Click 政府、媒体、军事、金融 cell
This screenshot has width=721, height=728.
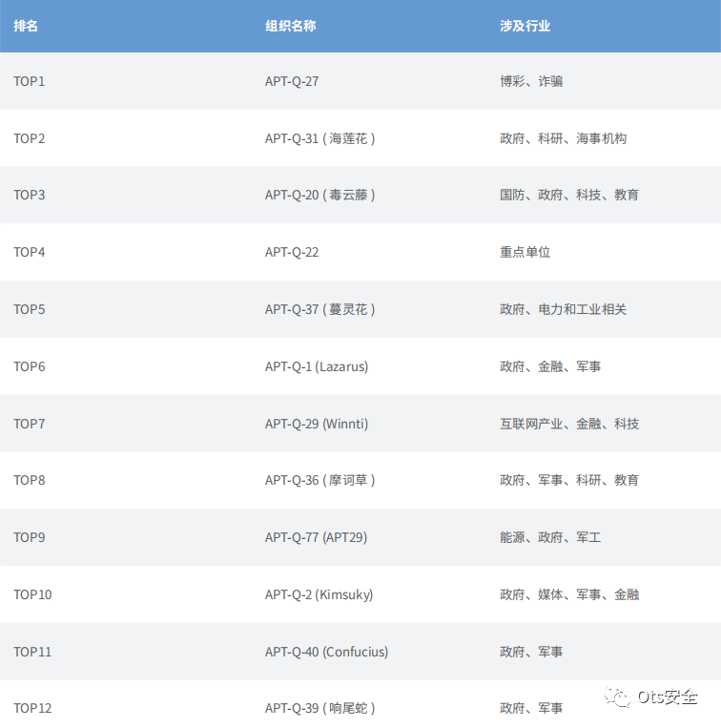(x=569, y=594)
